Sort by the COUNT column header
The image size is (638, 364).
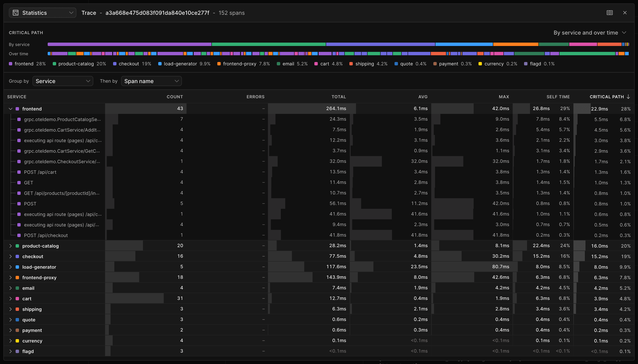175,97
